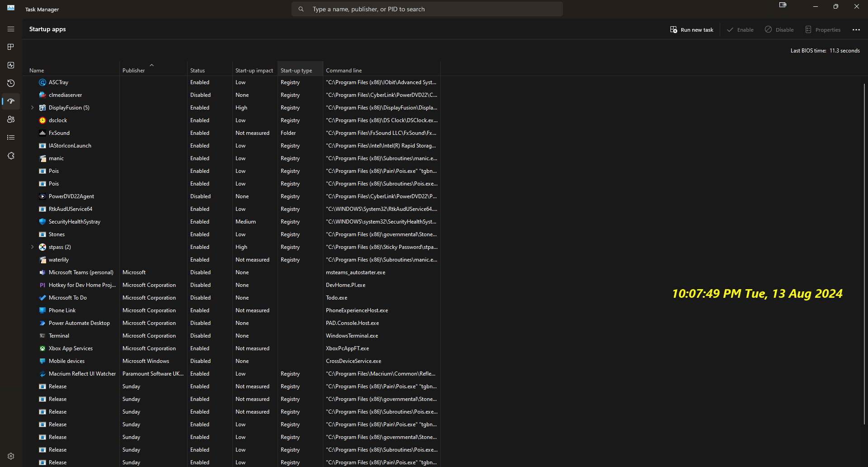868x467 pixels.
Task: Click the Last BIOS time value
Action: (844, 51)
